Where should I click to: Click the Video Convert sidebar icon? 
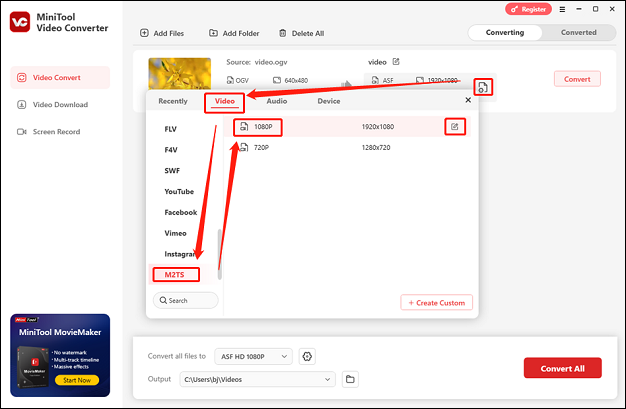[x=22, y=77]
